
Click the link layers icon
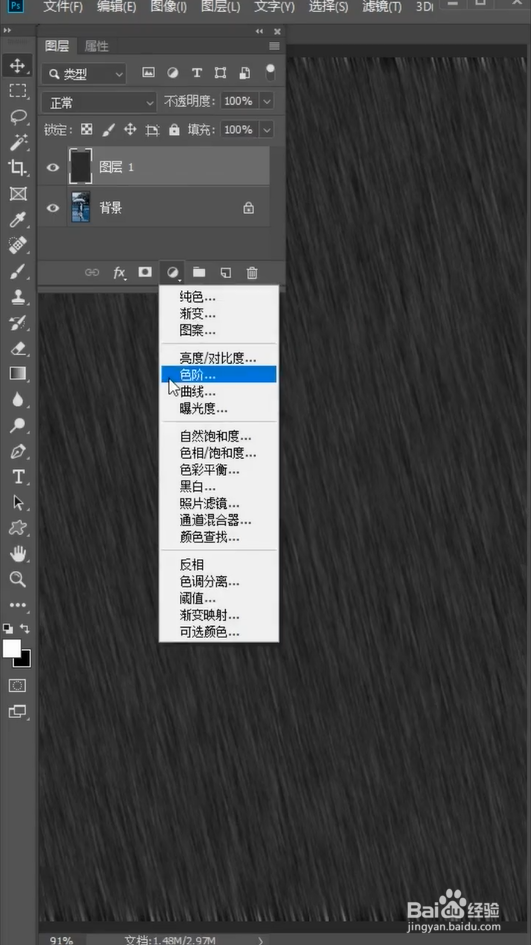92,272
